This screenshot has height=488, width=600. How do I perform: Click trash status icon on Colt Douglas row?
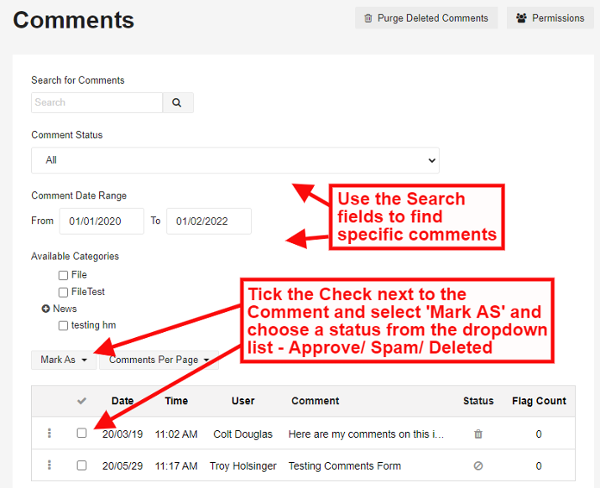pos(478,434)
